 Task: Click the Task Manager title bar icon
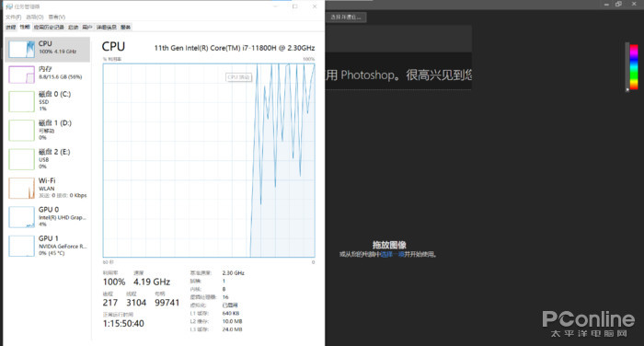point(9,6)
